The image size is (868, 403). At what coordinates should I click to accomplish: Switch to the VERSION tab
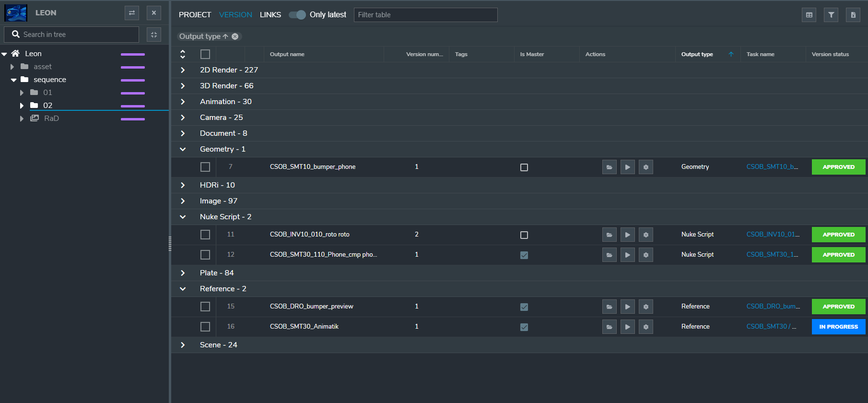click(x=235, y=15)
